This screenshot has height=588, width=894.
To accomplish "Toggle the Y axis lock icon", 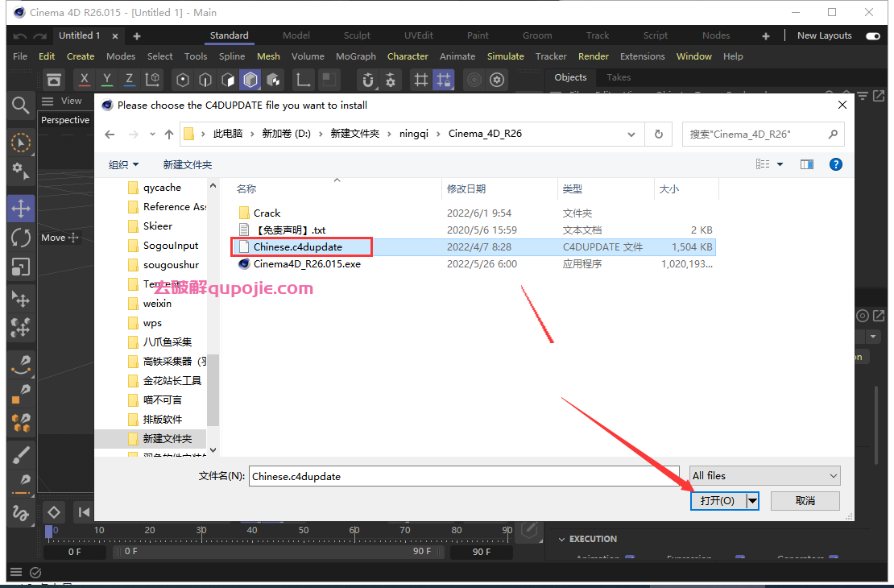I will [x=106, y=80].
